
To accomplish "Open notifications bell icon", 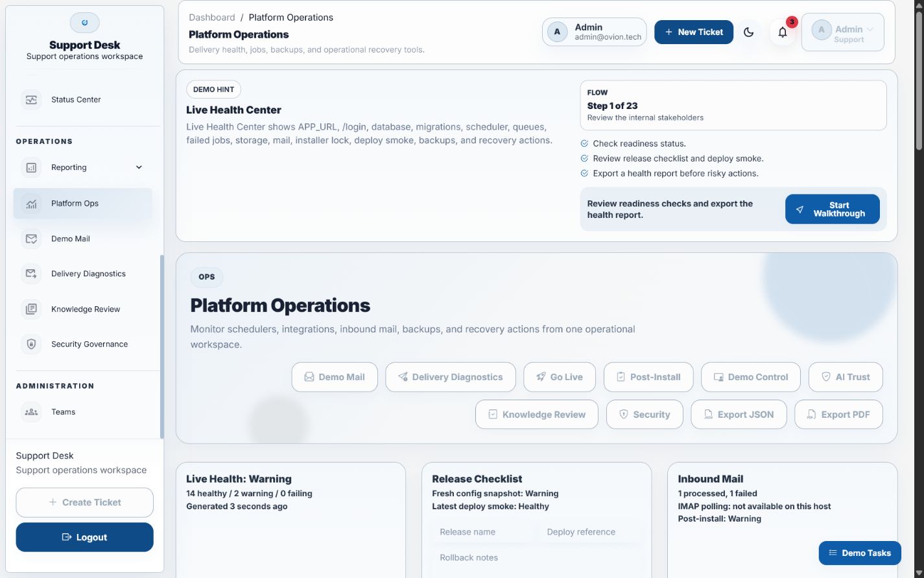I will coord(783,32).
